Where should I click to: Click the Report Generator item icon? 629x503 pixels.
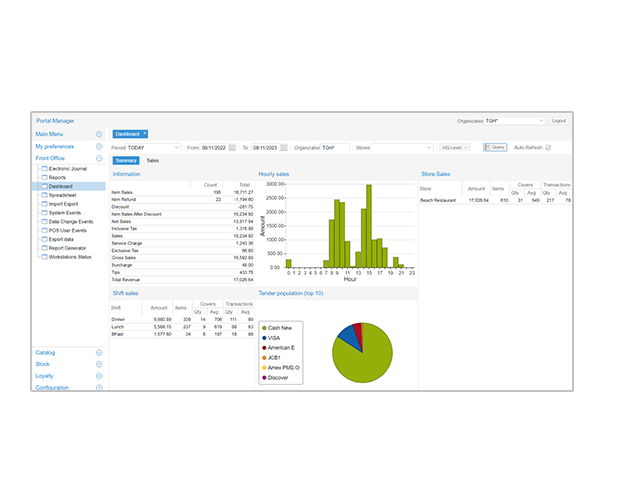coord(45,248)
